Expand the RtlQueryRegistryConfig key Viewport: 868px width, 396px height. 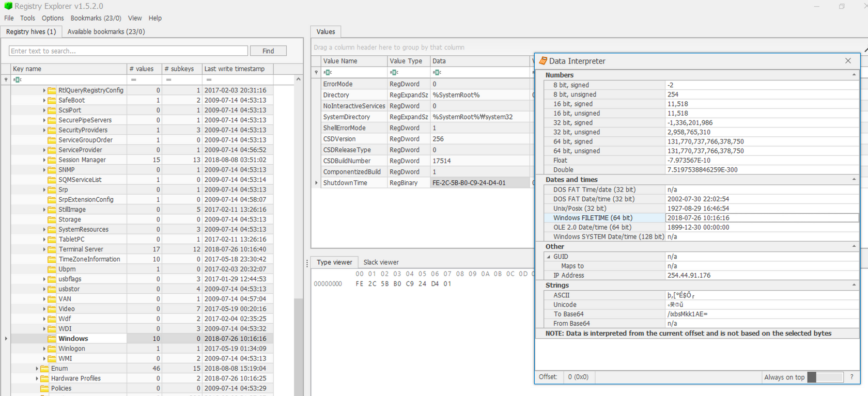point(44,90)
